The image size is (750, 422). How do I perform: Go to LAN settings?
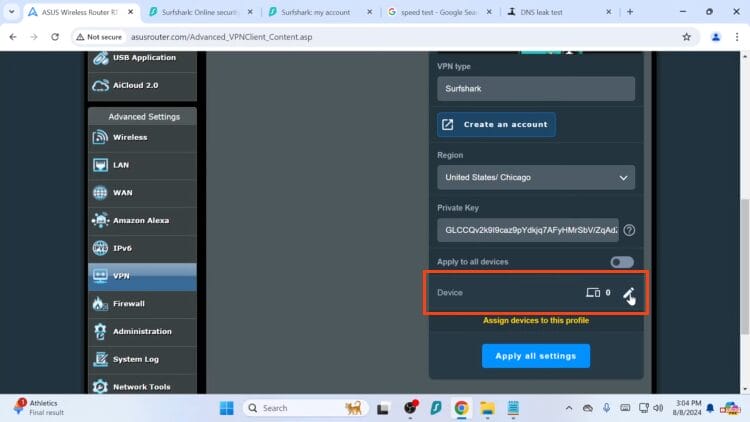(142, 166)
